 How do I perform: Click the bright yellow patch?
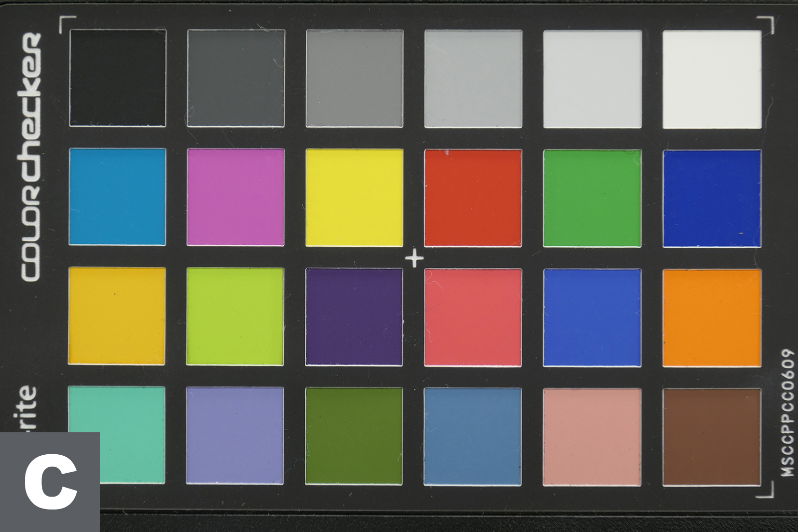354,198
